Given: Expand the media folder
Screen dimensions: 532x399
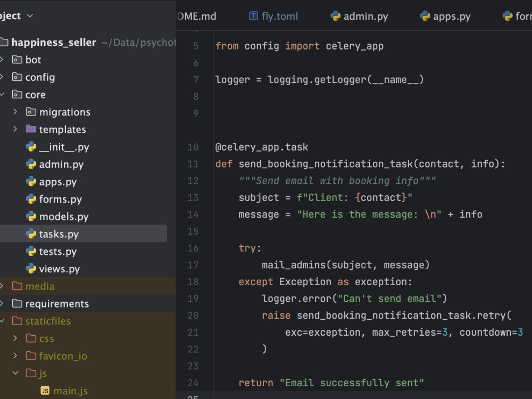Looking at the screenshot, I should [2, 286].
